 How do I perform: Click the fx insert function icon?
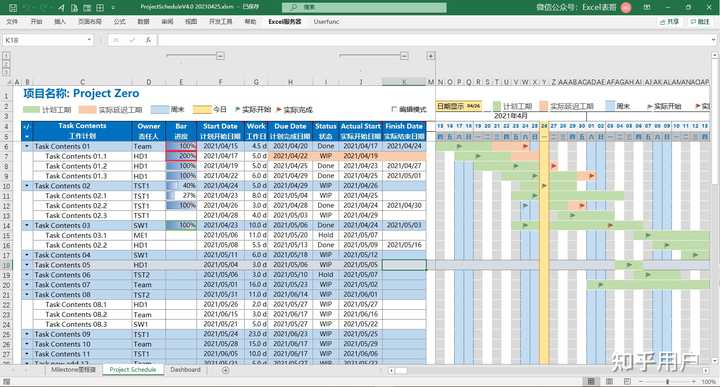point(148,40)
